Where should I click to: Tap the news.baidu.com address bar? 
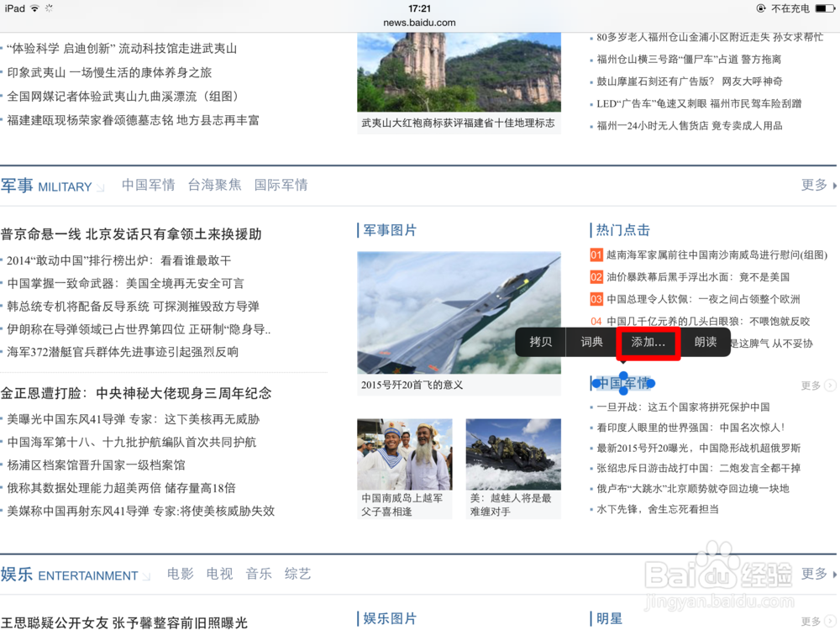coord(419,22)
